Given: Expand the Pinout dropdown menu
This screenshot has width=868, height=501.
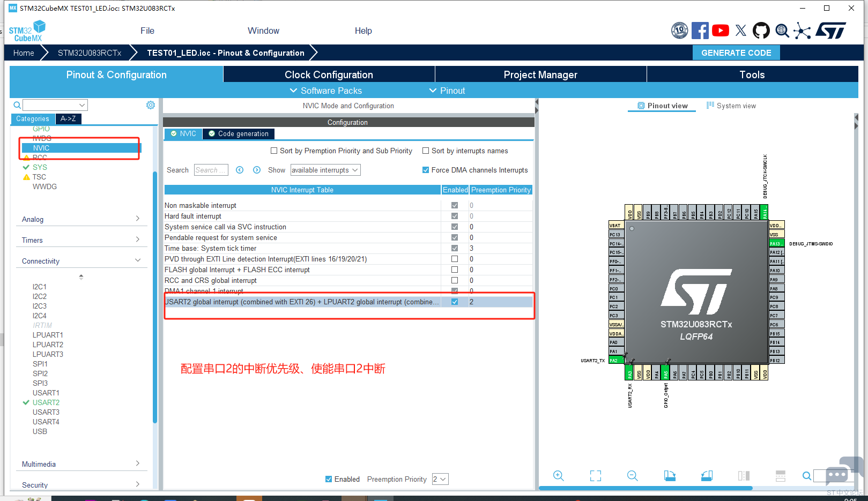Looking at the screenshot, I should tap(447, 91).
